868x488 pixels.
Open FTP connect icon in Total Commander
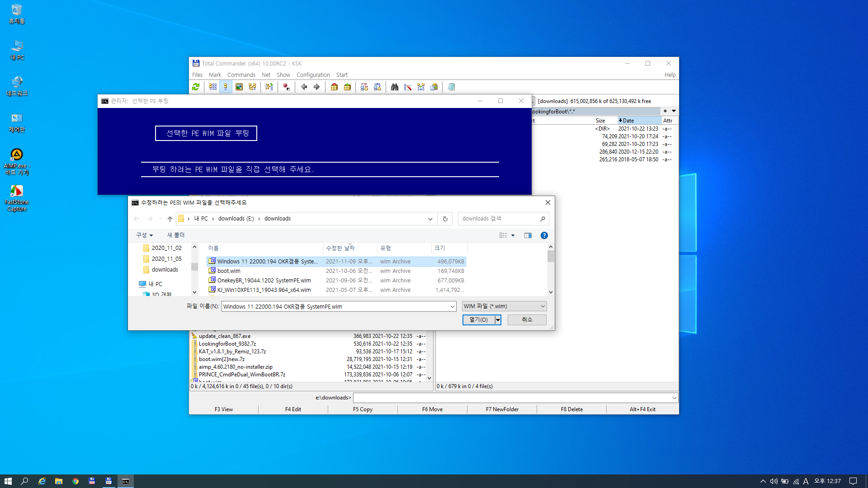point(364,87)
